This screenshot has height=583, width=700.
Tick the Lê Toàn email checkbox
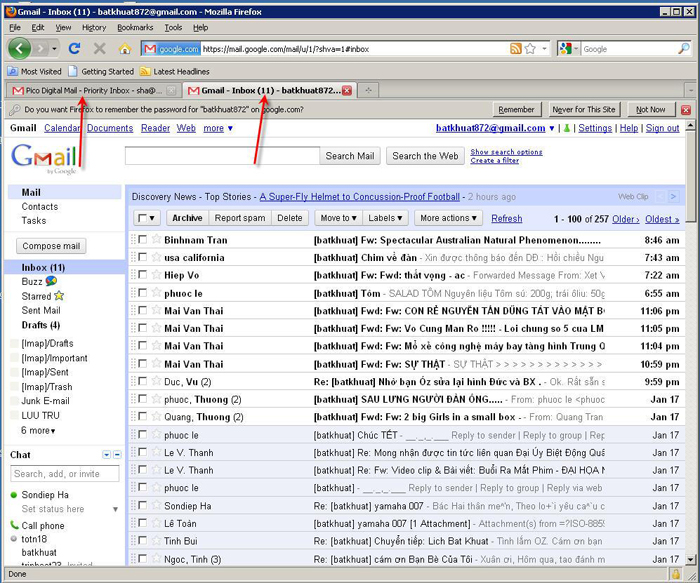142,522
